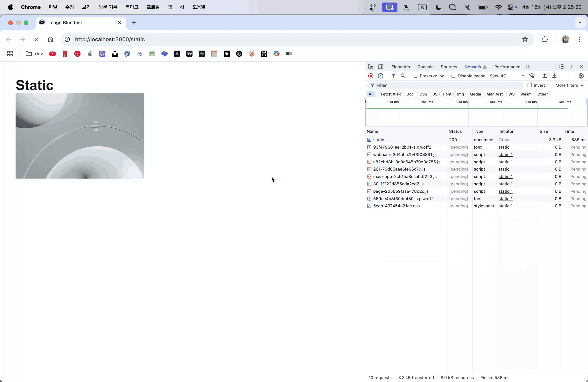Clear the network log
This screenshot has width=588, height=382.
pos(381,76)
